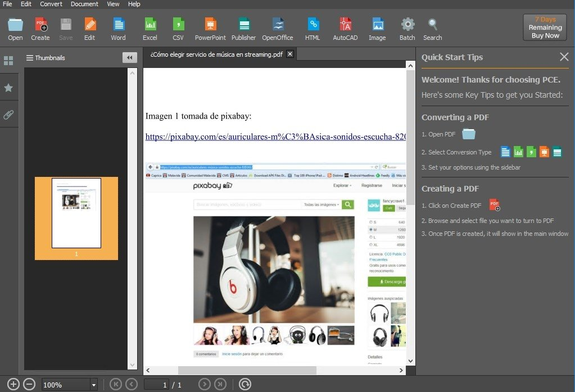Rotate the page with the rotate button
The height and width of the screenshot is (392, 575).
coord(245,384)
